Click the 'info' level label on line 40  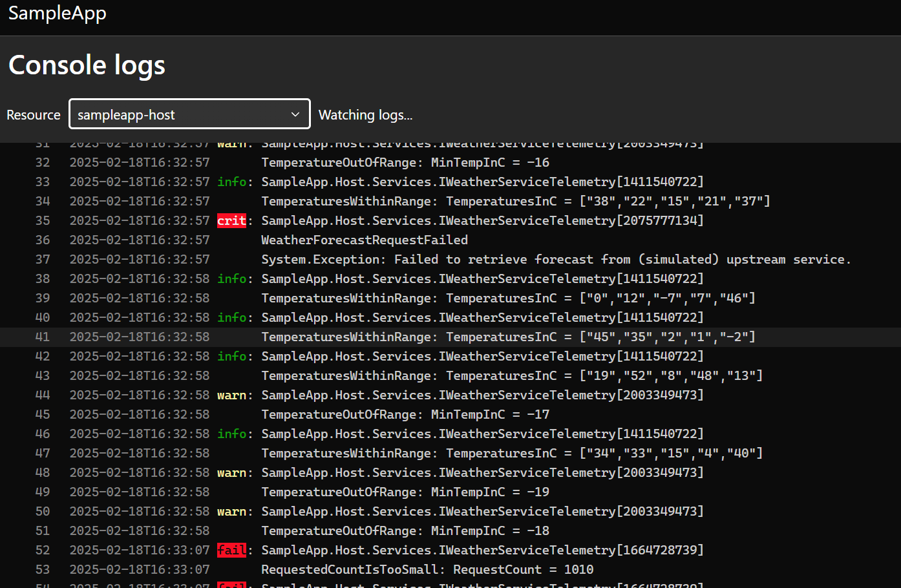[231, 317]
